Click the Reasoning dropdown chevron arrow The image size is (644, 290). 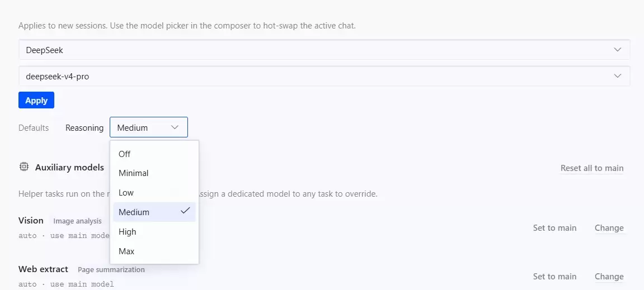(175, 127)
